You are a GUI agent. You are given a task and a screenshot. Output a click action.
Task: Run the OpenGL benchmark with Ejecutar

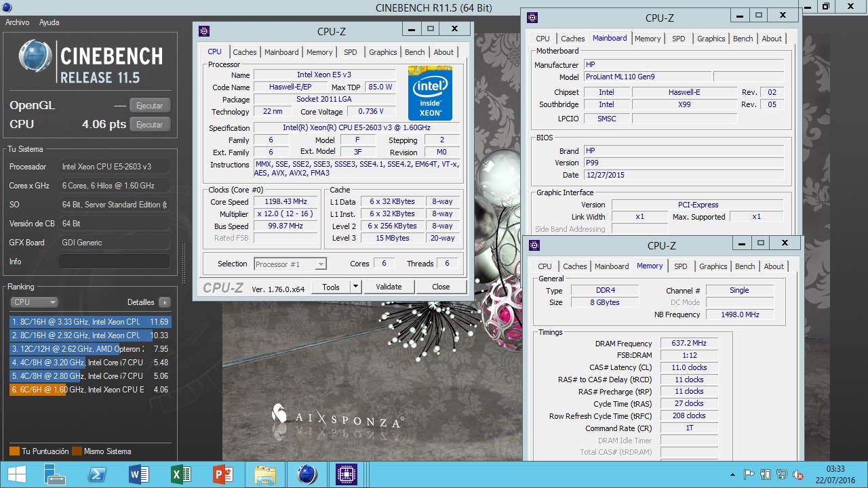(150, 106)
